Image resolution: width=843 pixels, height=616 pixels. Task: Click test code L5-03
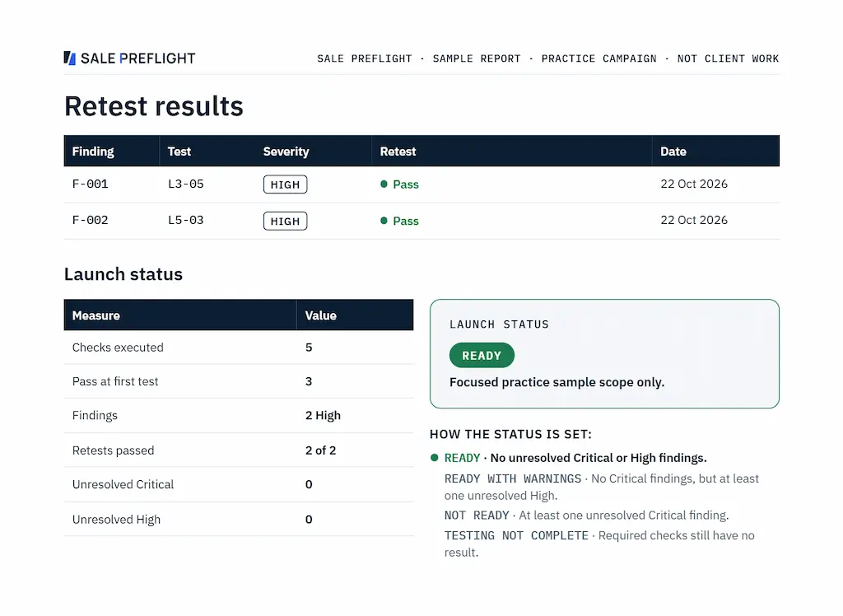(186, 220)
